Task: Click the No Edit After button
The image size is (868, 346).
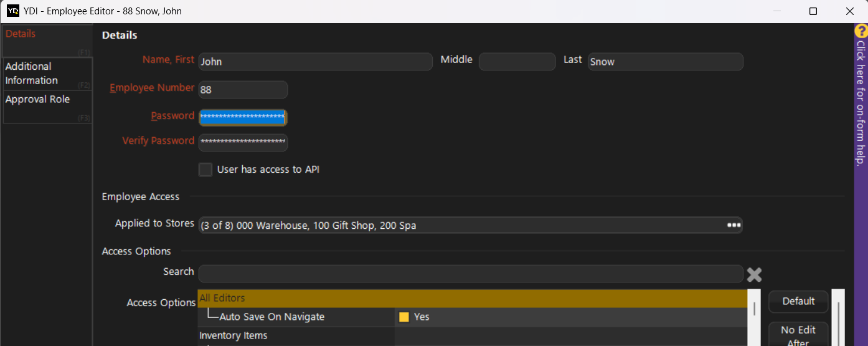Action: pyautogui.click(x=798, y=335)
